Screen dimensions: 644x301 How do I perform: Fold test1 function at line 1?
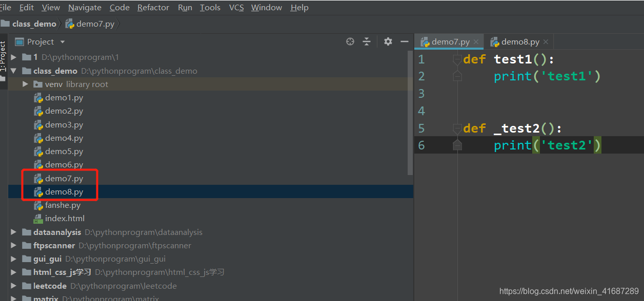(x=457, y=59)
